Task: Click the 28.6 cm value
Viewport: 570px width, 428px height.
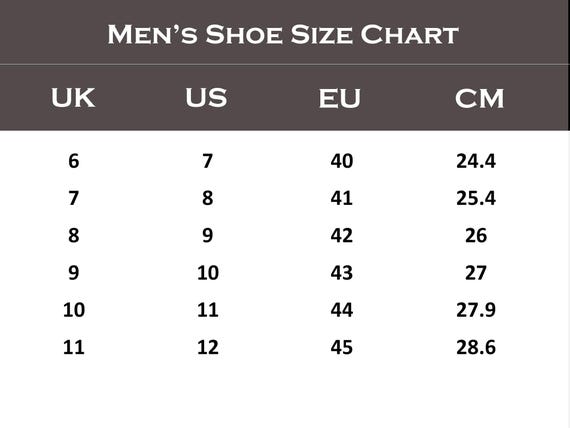Action: pos(476,347)
